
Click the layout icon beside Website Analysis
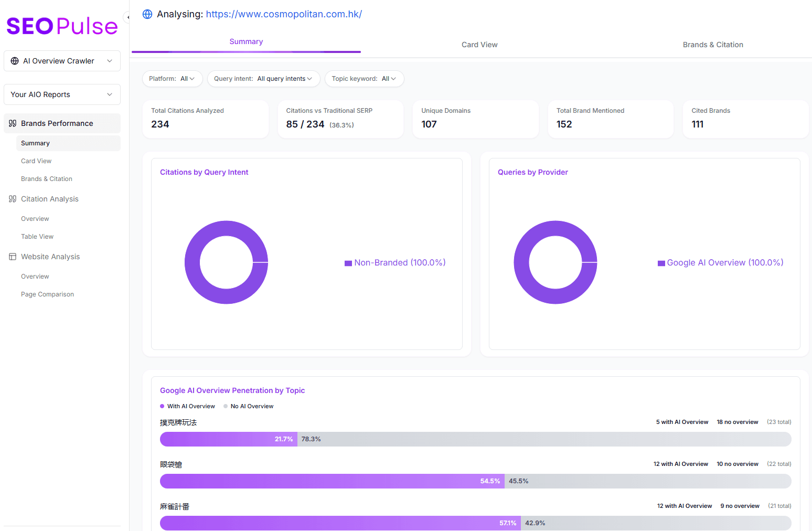13,257
